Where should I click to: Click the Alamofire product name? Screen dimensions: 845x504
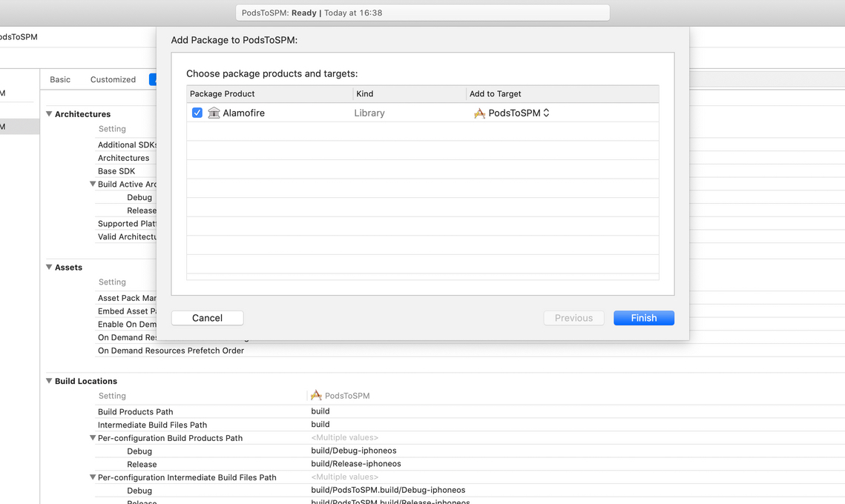(x=243, y=113)
